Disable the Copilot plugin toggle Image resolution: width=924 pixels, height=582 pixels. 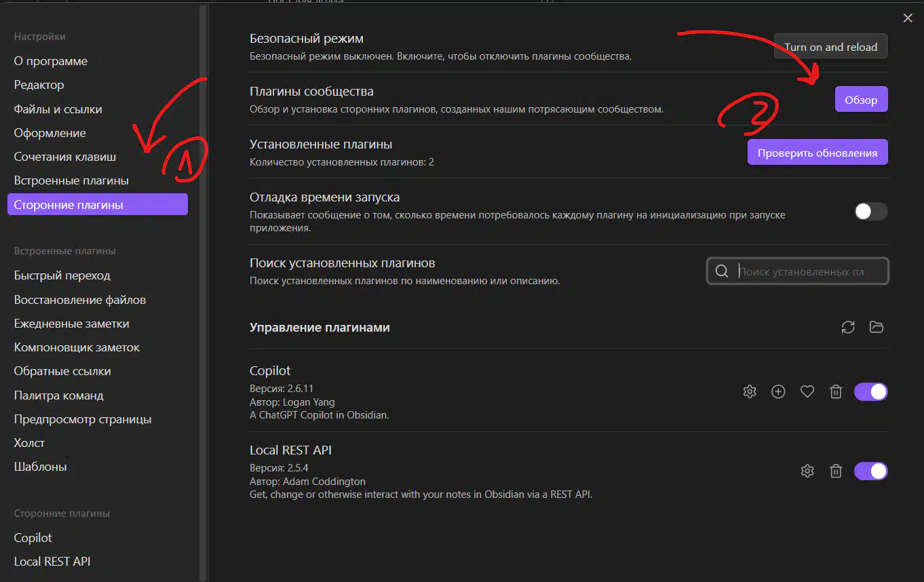(870, 391)
